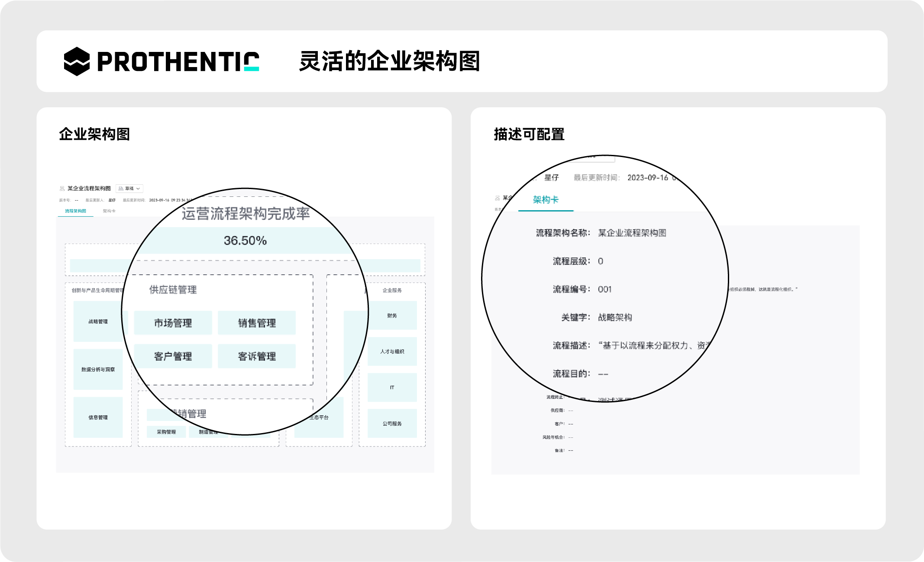Click the org-chart icon beside 某企业流程架构图
Image resolution: width=924 pixels, height=562 pixels.
pos(62,189)
